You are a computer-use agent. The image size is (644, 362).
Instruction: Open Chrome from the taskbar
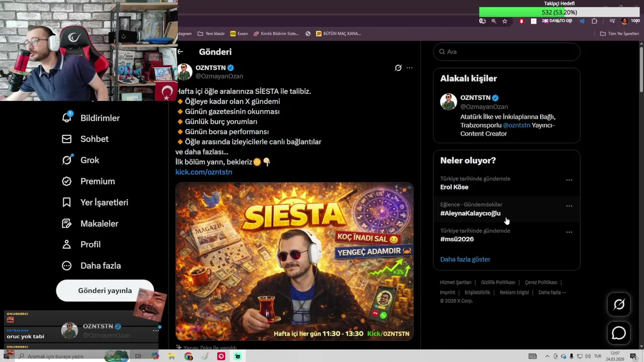click(188, 356)
